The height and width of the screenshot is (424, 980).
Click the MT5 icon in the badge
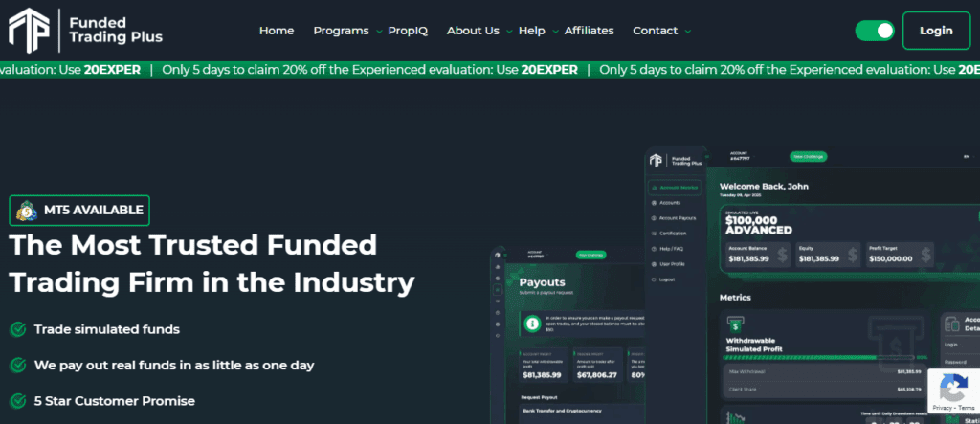[x=26, y=210]
